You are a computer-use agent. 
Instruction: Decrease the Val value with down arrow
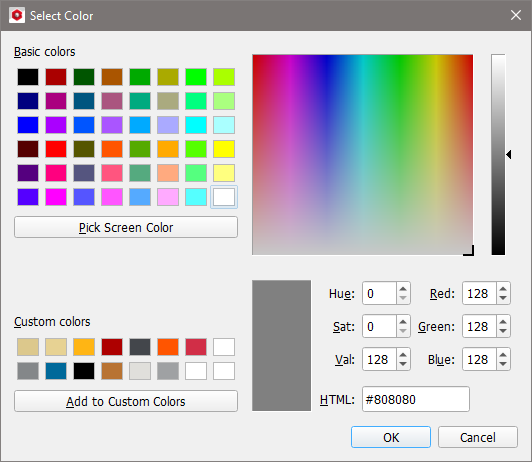(x=403, y=364)
